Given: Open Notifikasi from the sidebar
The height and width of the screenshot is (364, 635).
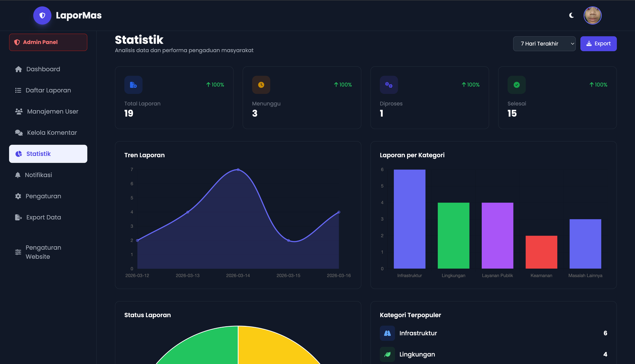Looking at the screenshot, I should point(48,175).
